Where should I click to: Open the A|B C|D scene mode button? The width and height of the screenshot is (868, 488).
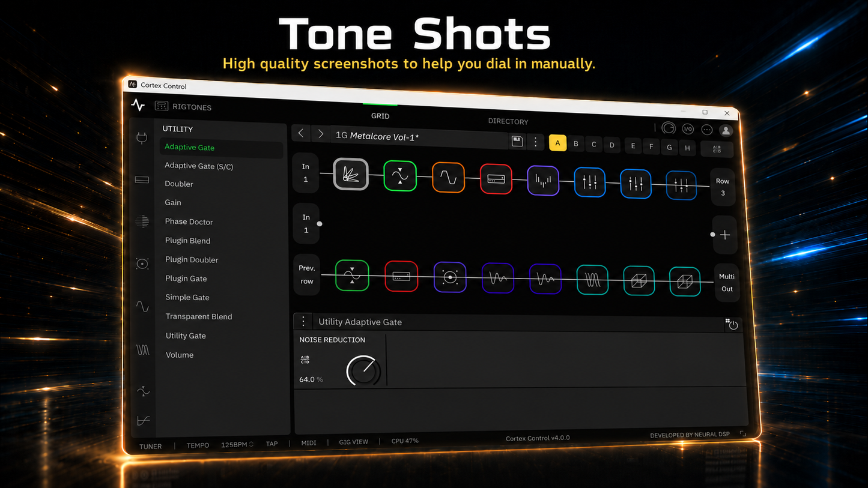click(717, 149)
